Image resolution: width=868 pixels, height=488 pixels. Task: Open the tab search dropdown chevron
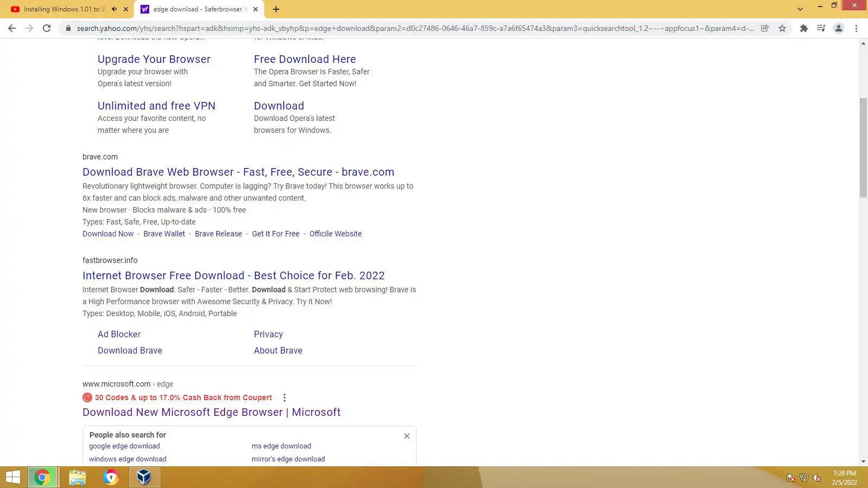800,9
